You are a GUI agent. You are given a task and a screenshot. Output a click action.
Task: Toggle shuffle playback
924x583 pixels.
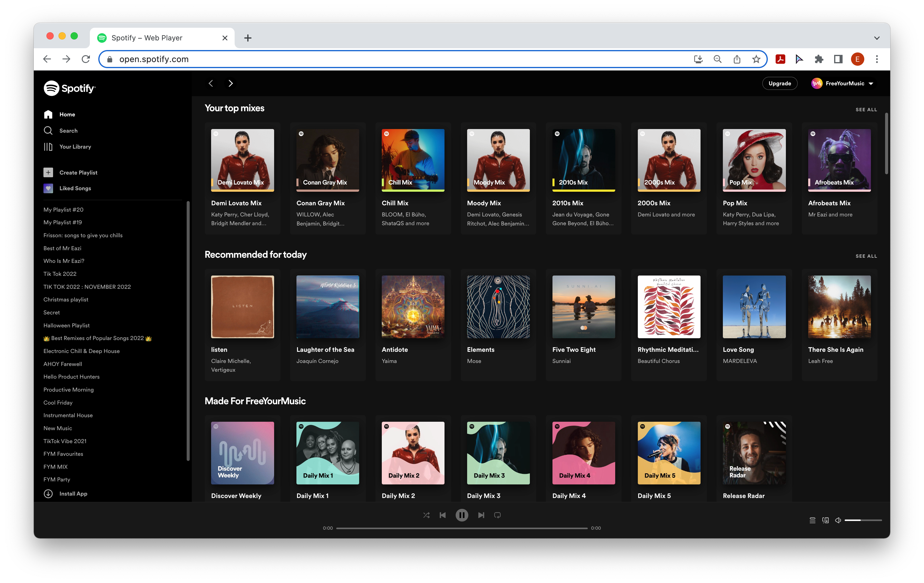426,515
